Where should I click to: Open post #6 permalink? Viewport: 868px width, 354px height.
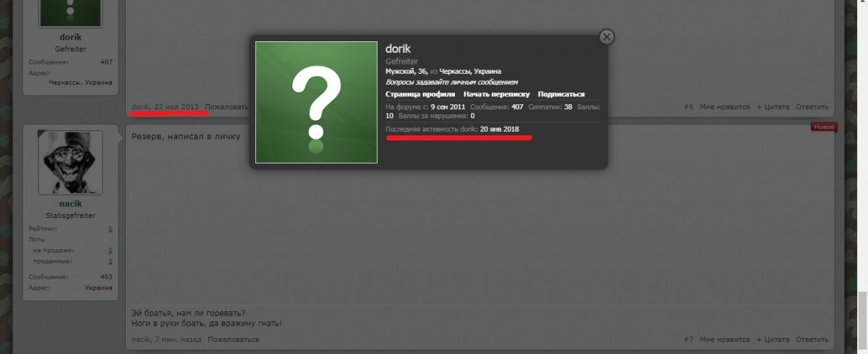pyautogui.click(x=689, y=107)
